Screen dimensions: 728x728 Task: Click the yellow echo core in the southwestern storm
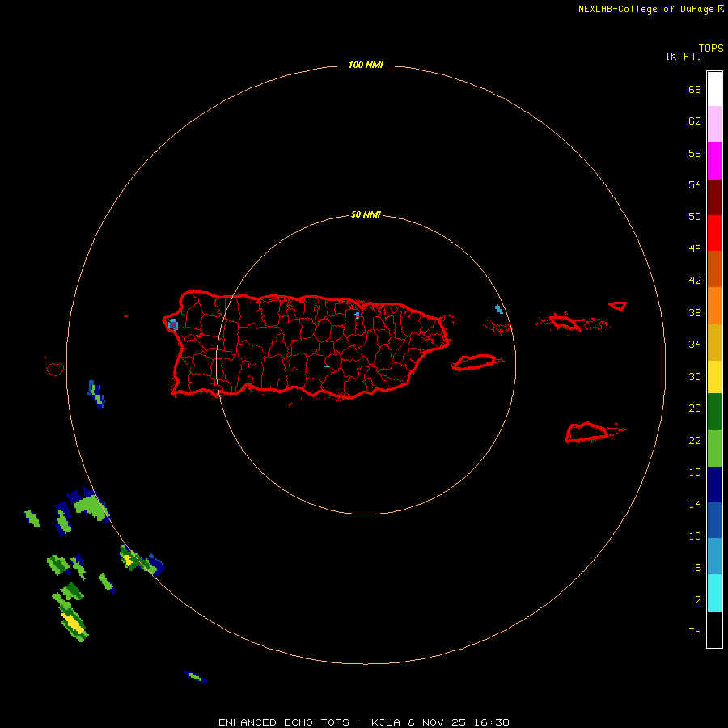point(74,622)
